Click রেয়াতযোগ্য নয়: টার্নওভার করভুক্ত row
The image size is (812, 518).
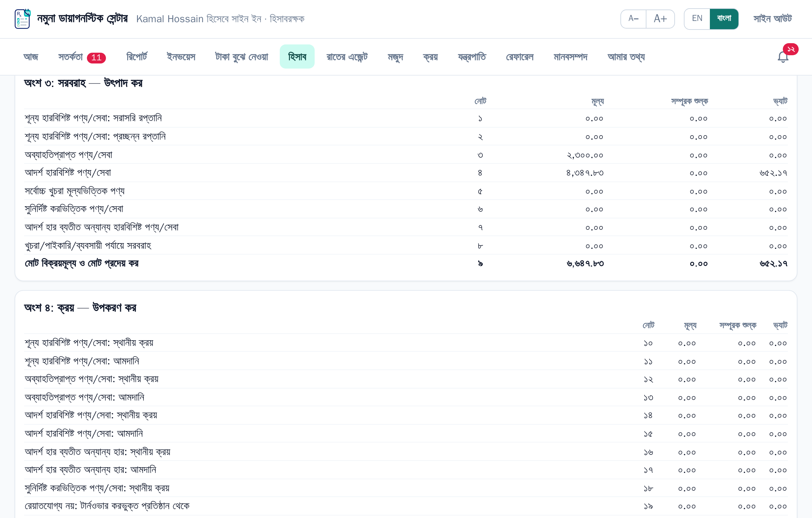click(x=406, y=506)
